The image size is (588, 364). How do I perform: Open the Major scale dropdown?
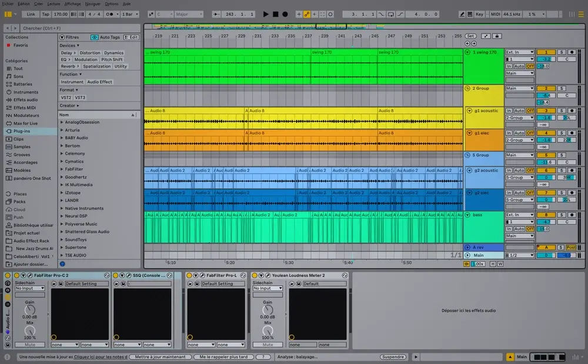189,14
